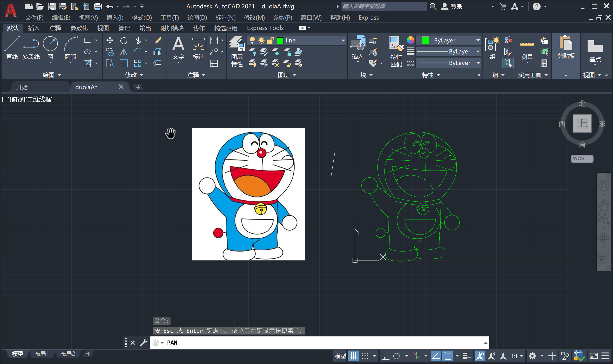Toggle isometric drafting in status bar
Screen dimensions: 613x364
point(416,356)
